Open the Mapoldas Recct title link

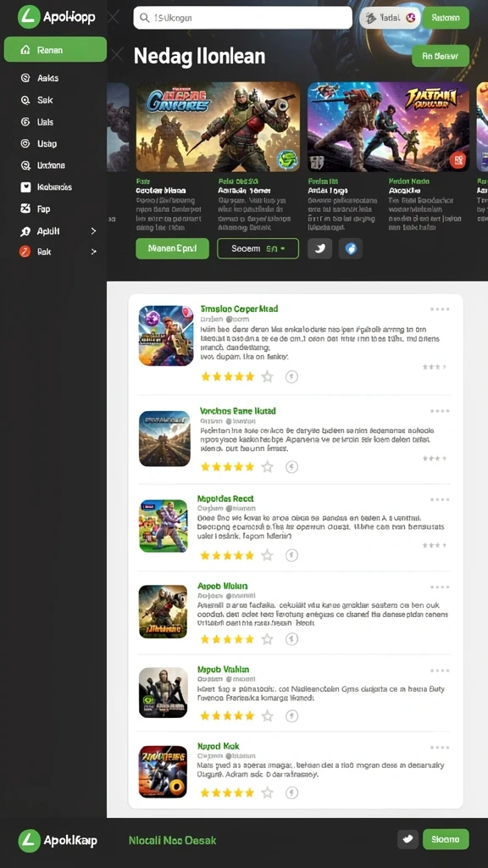[225, 498]
